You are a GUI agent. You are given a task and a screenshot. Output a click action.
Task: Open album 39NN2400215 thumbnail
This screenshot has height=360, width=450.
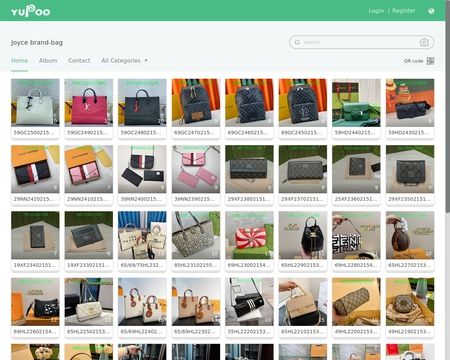[142, 169]
